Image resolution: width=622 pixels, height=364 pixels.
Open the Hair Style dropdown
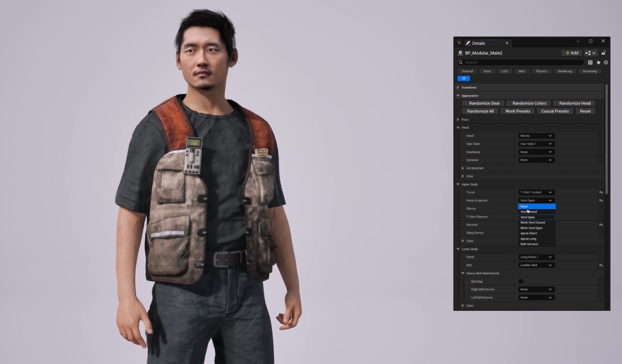click(x=536, y=144)
